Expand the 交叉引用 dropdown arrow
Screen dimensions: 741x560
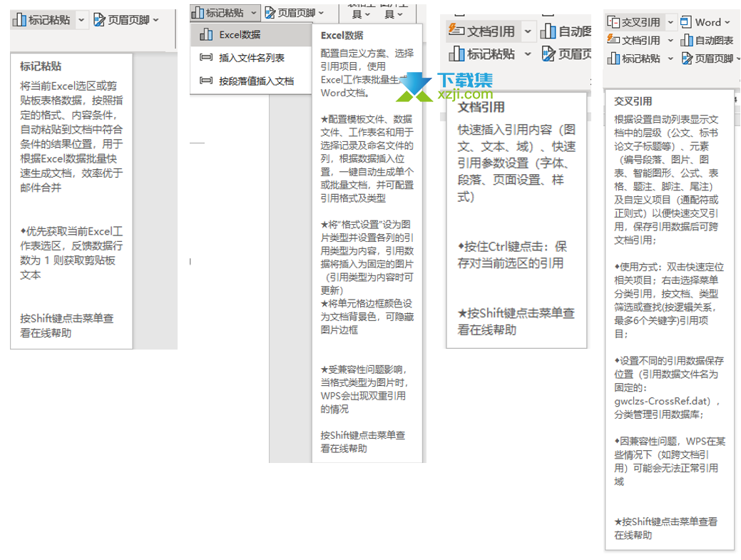(670, 22)
